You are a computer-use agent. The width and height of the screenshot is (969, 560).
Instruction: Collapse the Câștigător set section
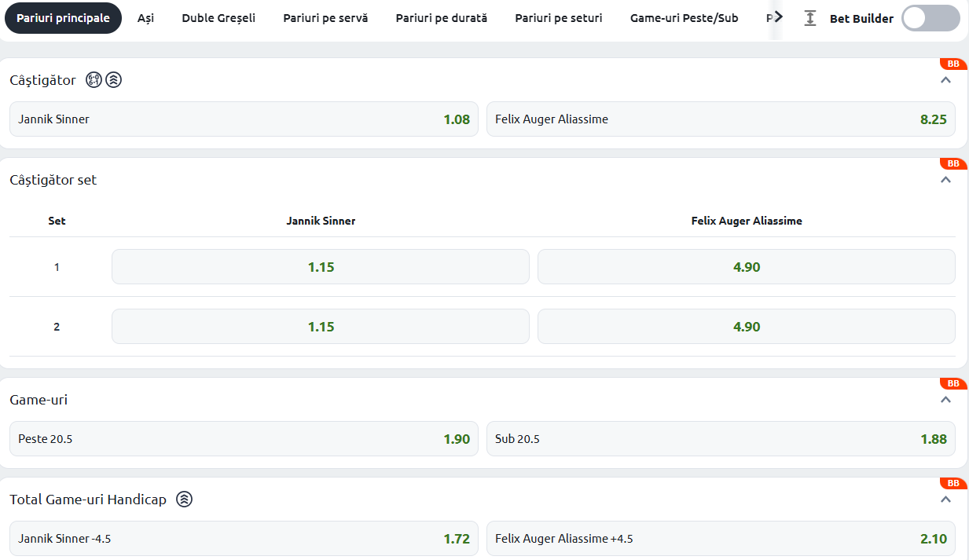coord(946,180)
